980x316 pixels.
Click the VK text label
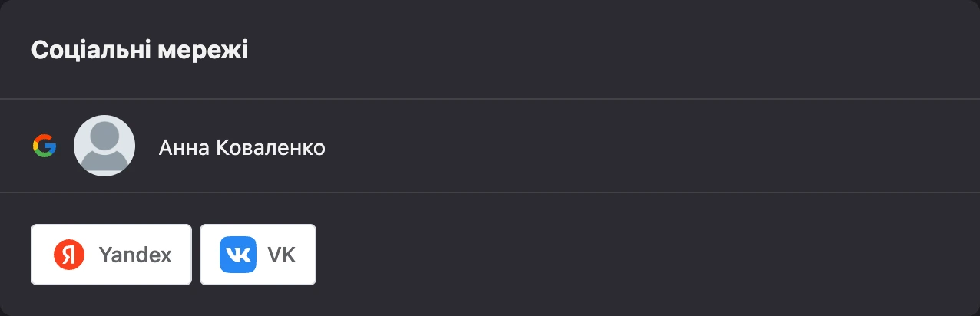pos(282,255)
